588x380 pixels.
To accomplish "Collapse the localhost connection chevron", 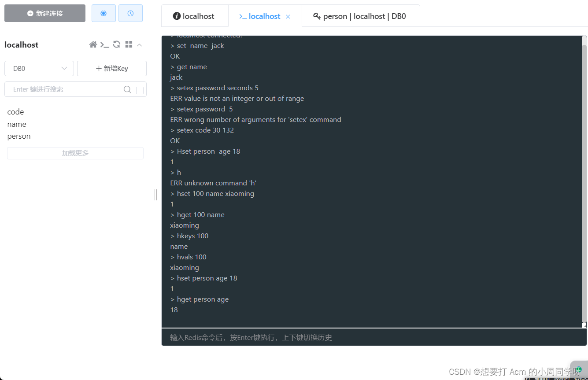I will pyautogui.click(x=140, y=45).
